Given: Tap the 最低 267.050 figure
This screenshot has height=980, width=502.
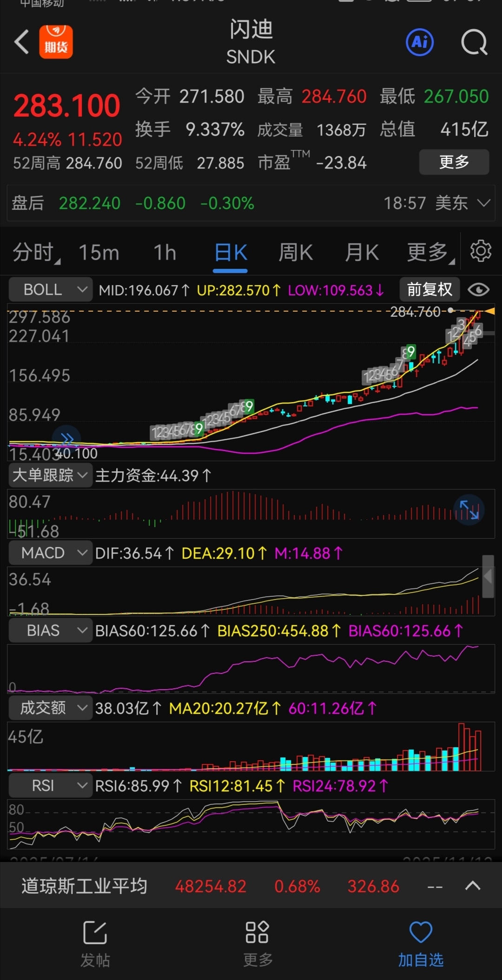Looking at the screenshot, I should point(434,97).
